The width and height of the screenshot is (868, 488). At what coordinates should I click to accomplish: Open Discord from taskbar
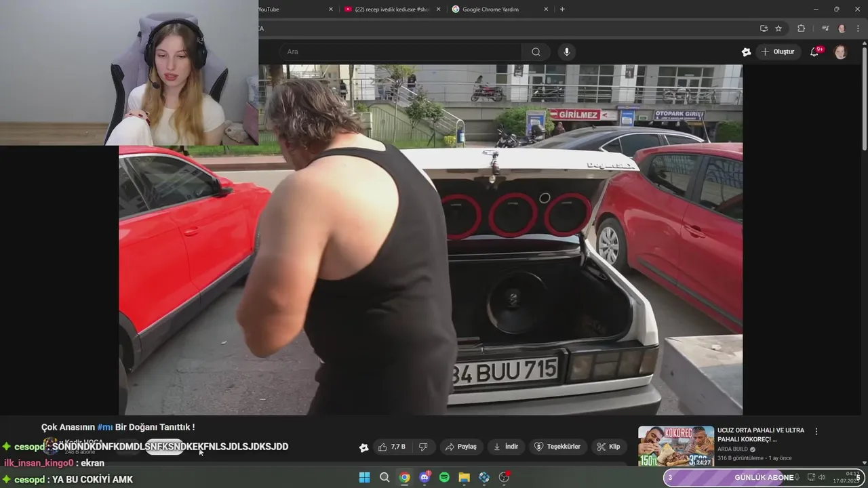425,477
